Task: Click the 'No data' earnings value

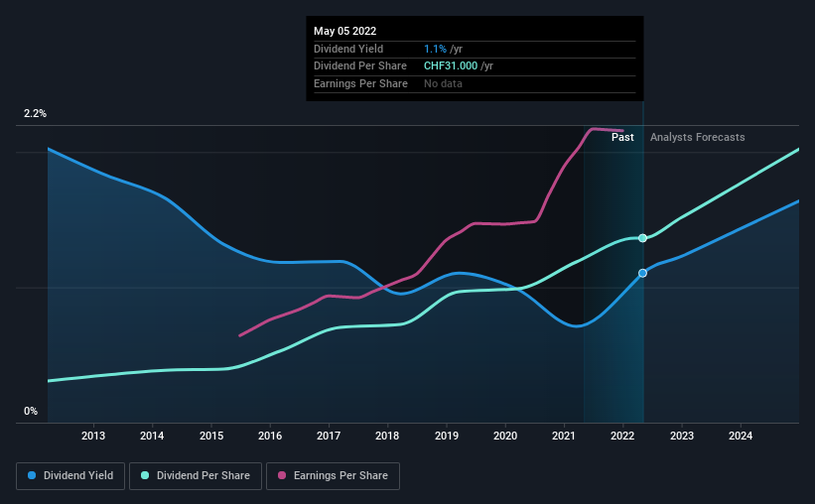Action: 443,83
